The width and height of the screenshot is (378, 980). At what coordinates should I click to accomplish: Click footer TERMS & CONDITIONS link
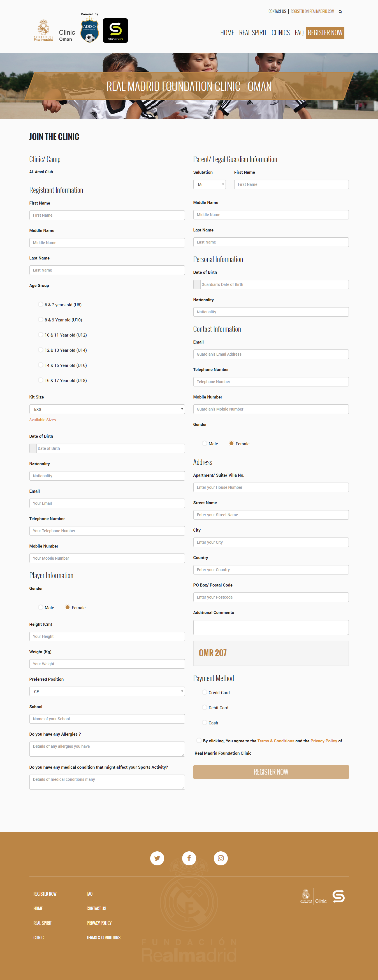click(103, 937)
